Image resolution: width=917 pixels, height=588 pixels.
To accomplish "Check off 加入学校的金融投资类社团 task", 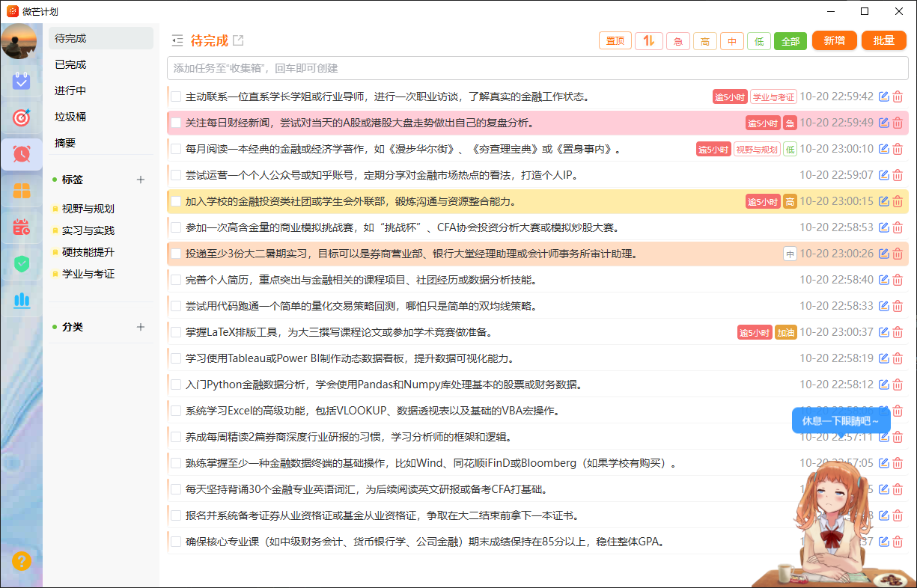I will point(176,201).
